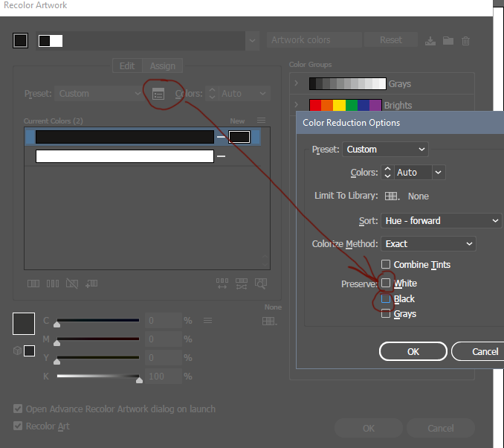Click the randomly change saturation and brightness icon
The height and width of the screenshot is (448, 504).
242,284
